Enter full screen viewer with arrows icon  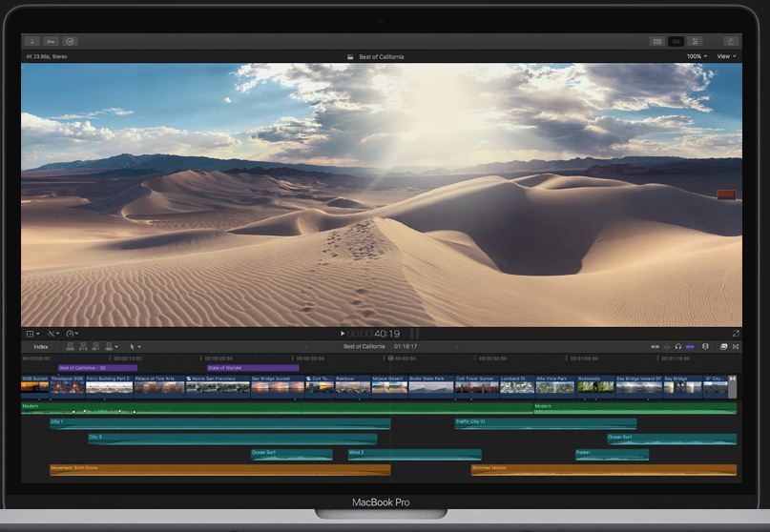pos(735,334)
